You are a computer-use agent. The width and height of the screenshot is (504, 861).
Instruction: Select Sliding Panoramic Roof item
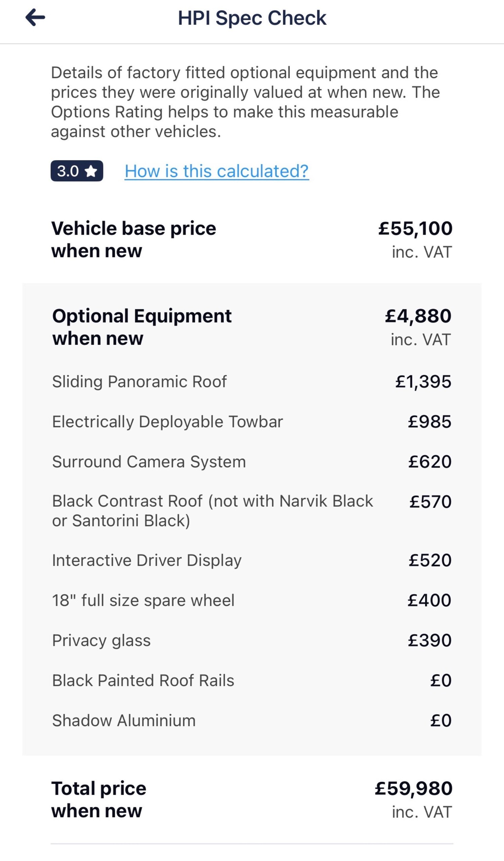(x=139, y=382)
